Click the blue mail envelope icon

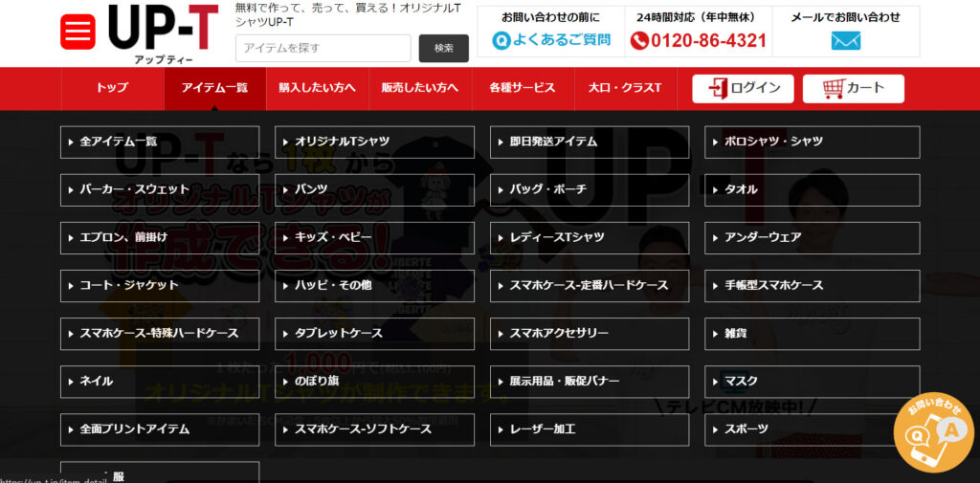(845, 41)
